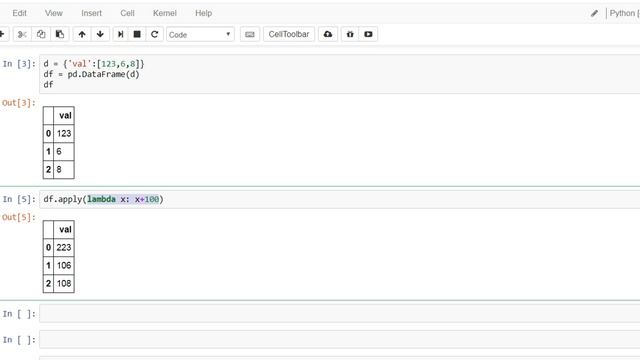Click the video play toolbar icon

click(x=368, y=34)
